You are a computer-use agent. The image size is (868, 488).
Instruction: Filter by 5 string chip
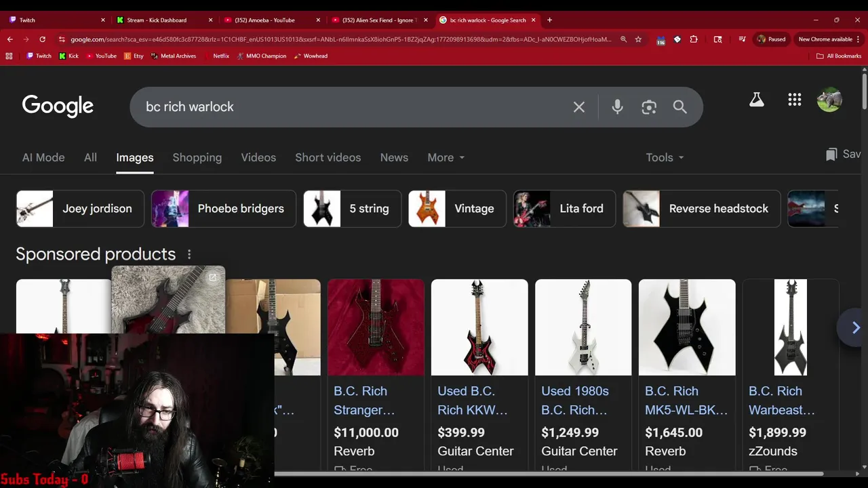[x=352, y=209]
